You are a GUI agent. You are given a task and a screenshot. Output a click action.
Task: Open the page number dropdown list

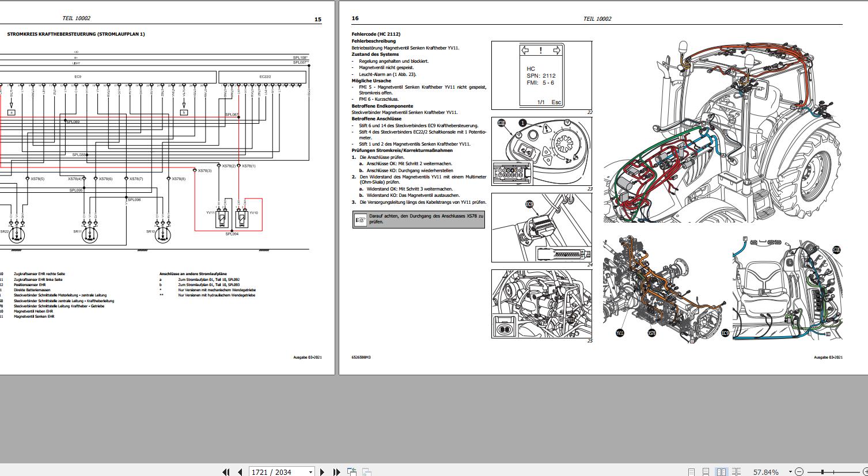(312, 472)
